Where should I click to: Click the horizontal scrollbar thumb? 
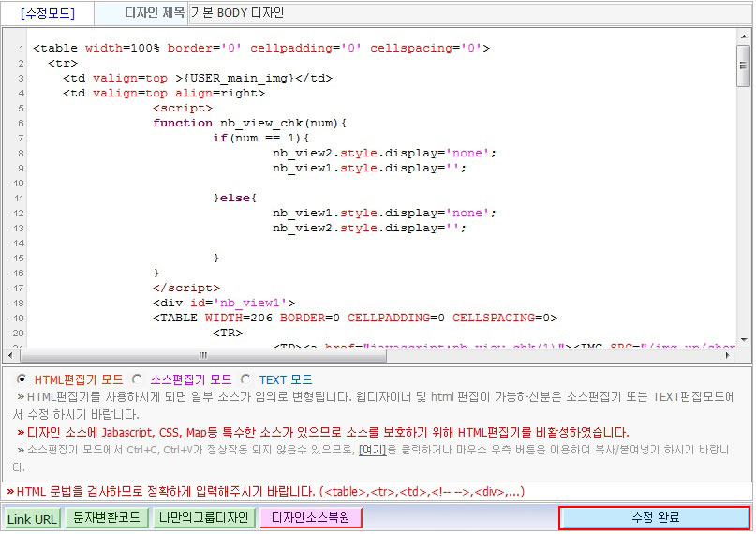tap(203, 356)
